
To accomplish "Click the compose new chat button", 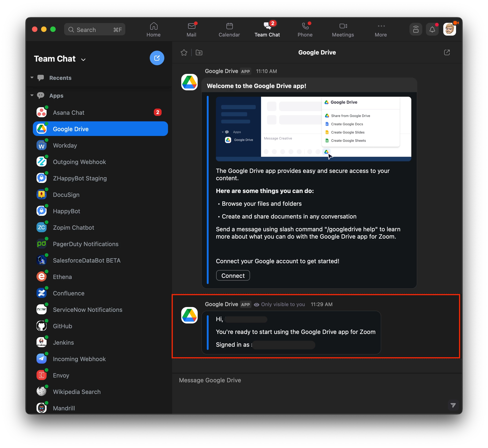I will [x=157, y=58].
